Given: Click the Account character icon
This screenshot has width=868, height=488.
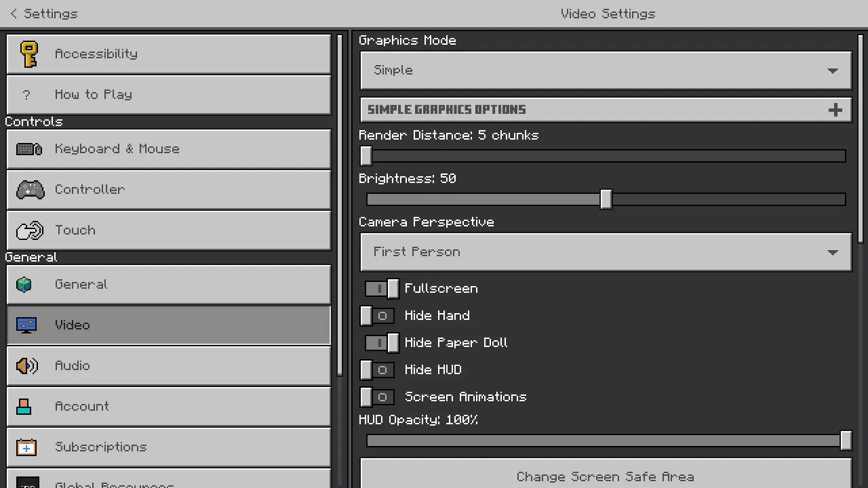Looking at the screenshot, I should click(24, 407).
